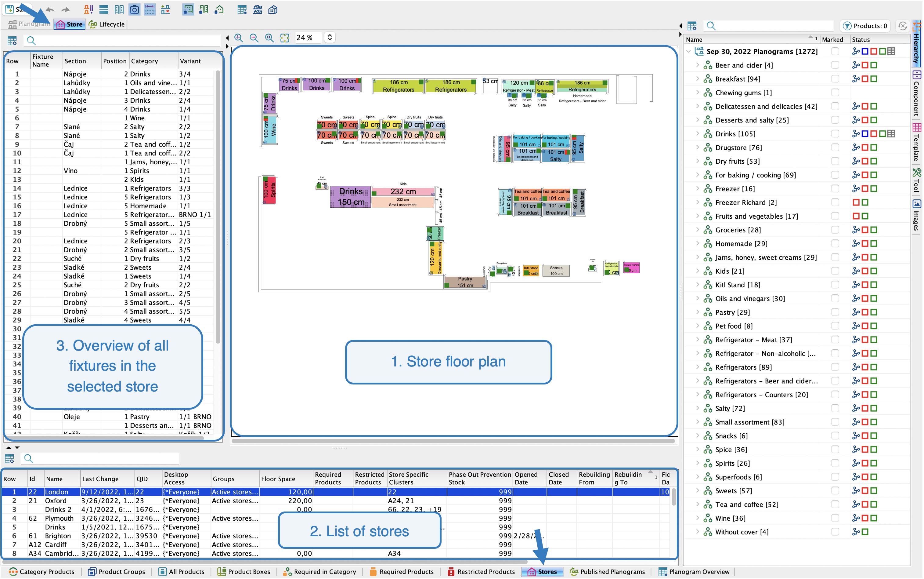Check Marked box for Freezer Richard
The height and width of the screenshot is (579, 924).
[x=835, y=202]
